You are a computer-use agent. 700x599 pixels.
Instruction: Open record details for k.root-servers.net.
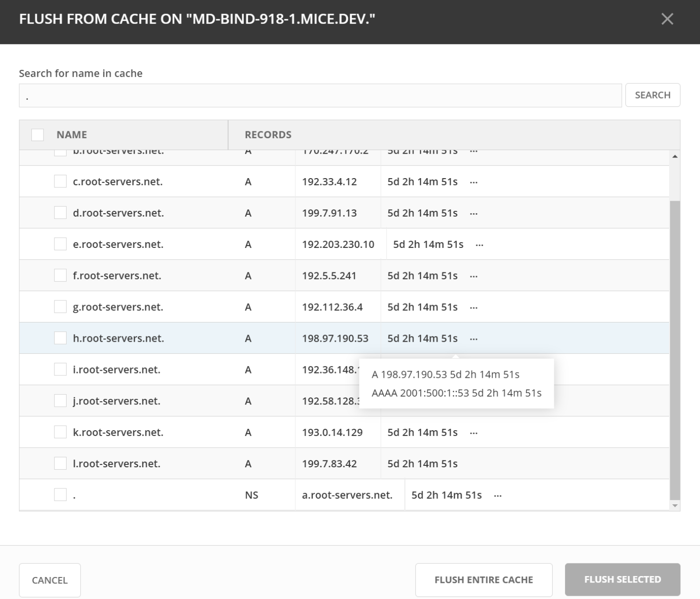474,433
